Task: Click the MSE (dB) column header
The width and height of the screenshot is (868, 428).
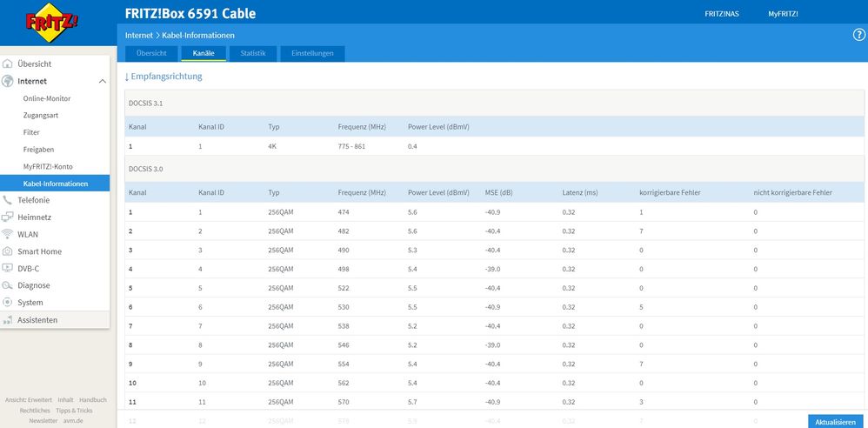Action: tap(498, 192)
